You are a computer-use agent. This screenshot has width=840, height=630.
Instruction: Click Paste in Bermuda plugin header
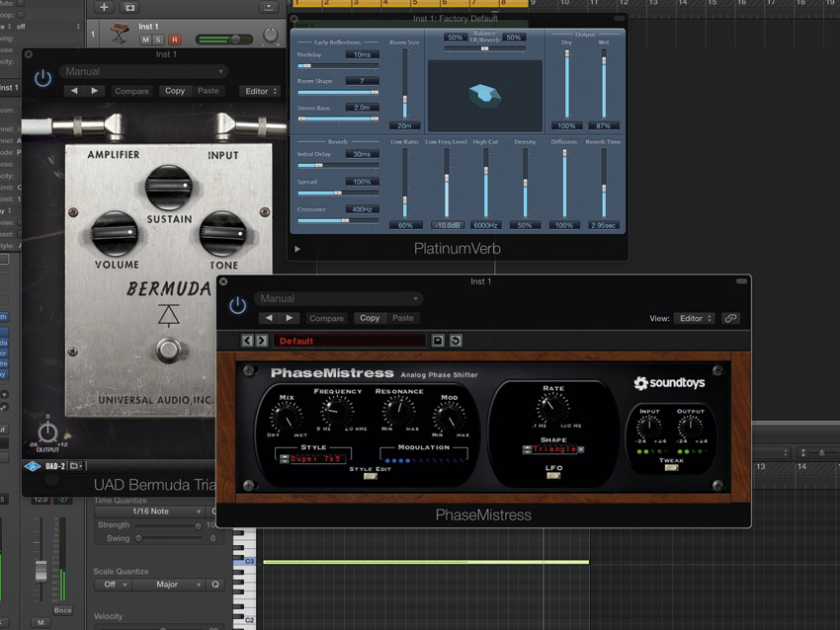coord(208,91)
